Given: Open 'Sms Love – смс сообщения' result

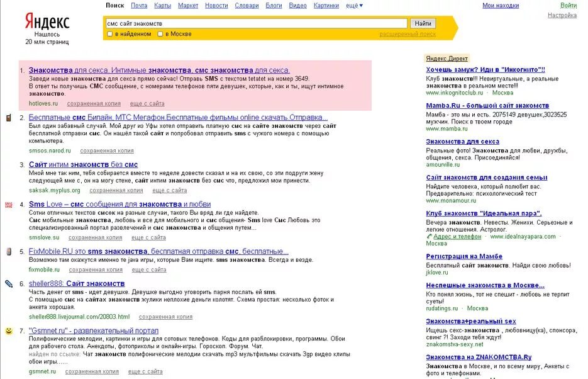Looking at the screenshot, I should (119, 205).
